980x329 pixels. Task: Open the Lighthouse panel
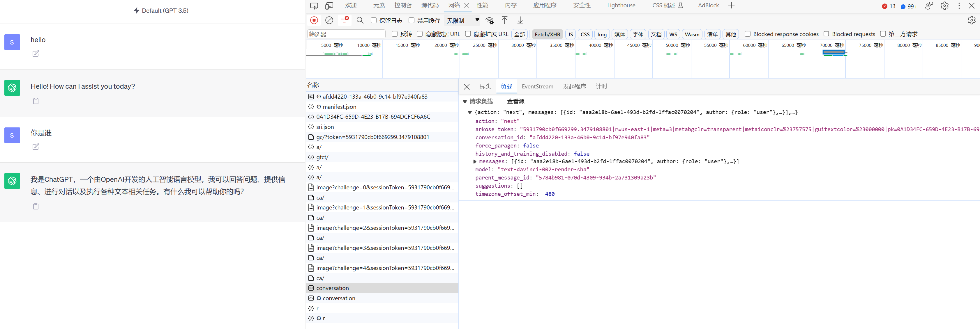621,5
